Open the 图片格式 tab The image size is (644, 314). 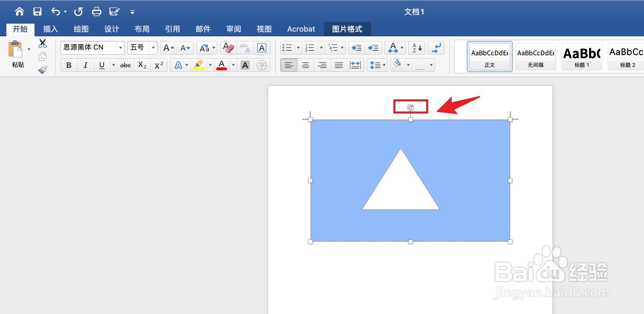347,29
